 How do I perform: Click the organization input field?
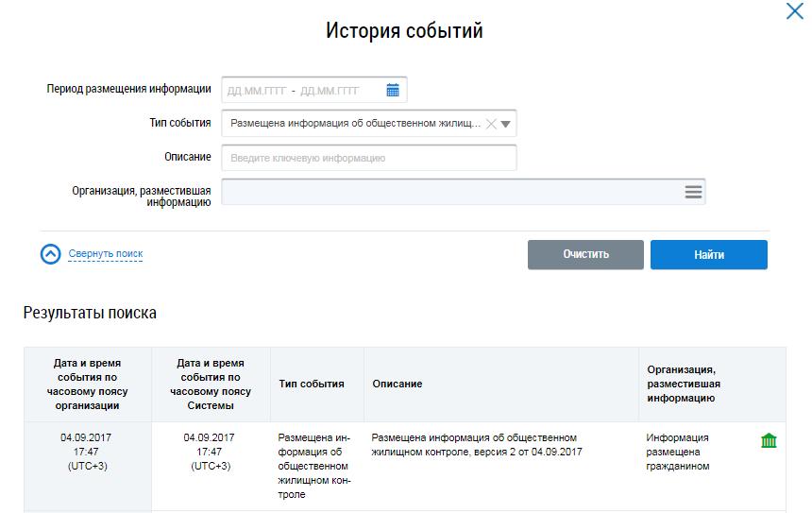coord(451,192)
